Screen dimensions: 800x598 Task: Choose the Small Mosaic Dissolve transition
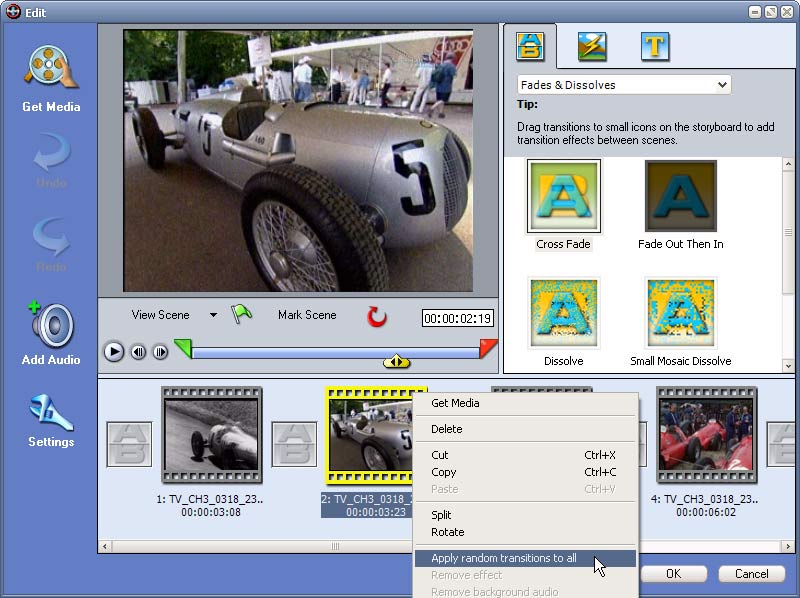click(680, 314)
